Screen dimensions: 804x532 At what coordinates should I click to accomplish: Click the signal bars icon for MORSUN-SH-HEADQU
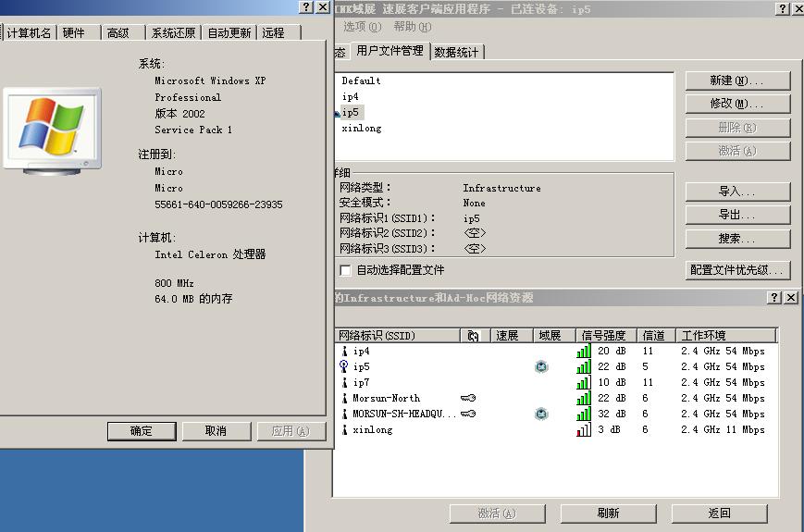[584, 414]
